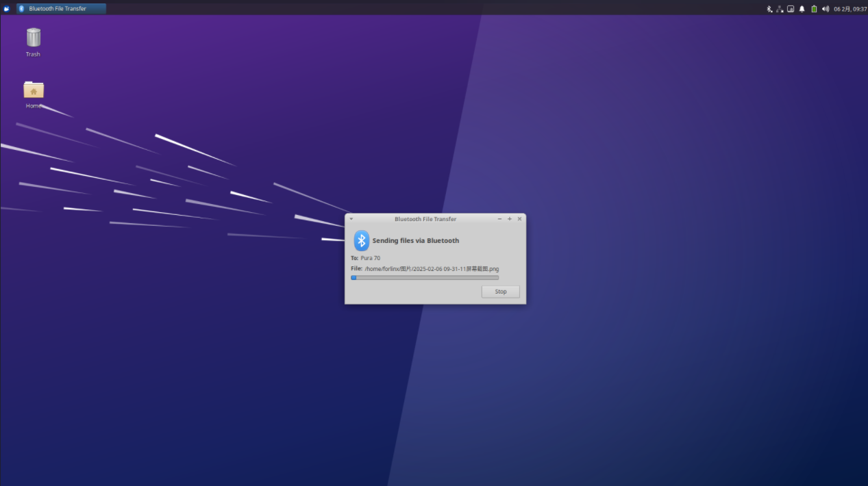
Task: Select Bluetooth File Transfer taskbar button
Action: (61, 8)
